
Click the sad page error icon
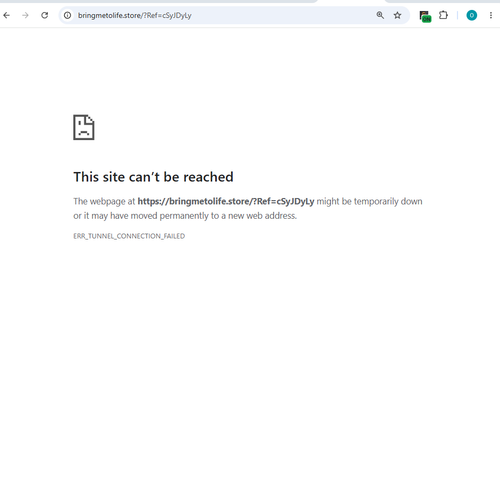coord(84,127)
